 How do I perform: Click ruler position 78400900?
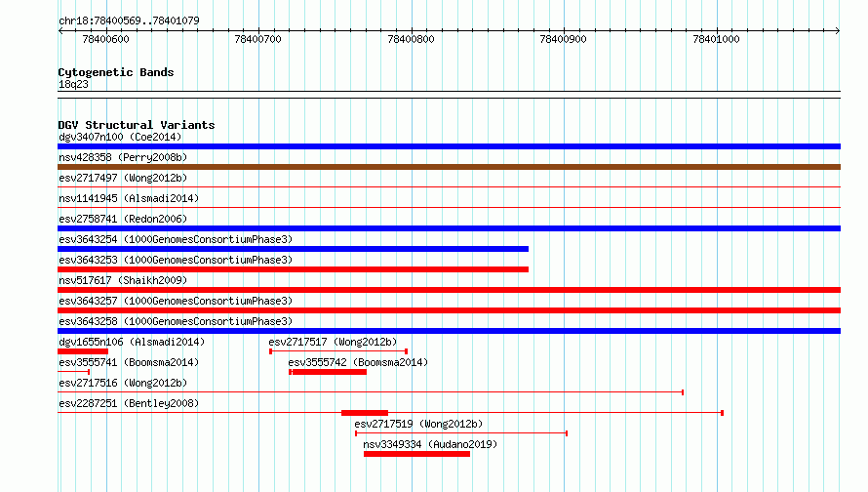563,39
